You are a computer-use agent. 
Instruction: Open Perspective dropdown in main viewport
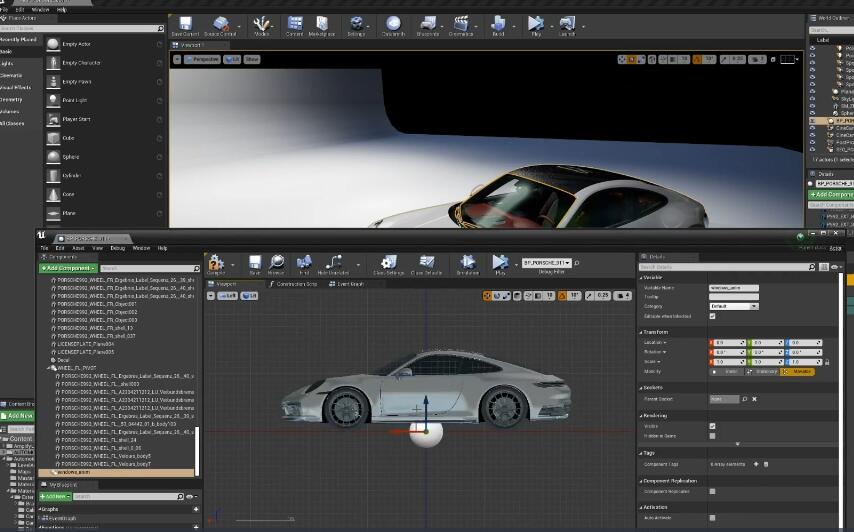point(202,59)
